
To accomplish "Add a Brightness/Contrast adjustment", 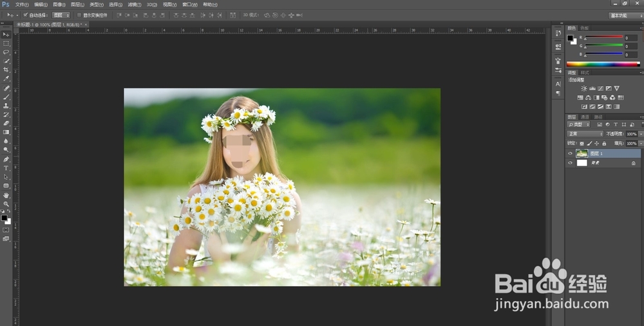I will [x=584, y=88].
